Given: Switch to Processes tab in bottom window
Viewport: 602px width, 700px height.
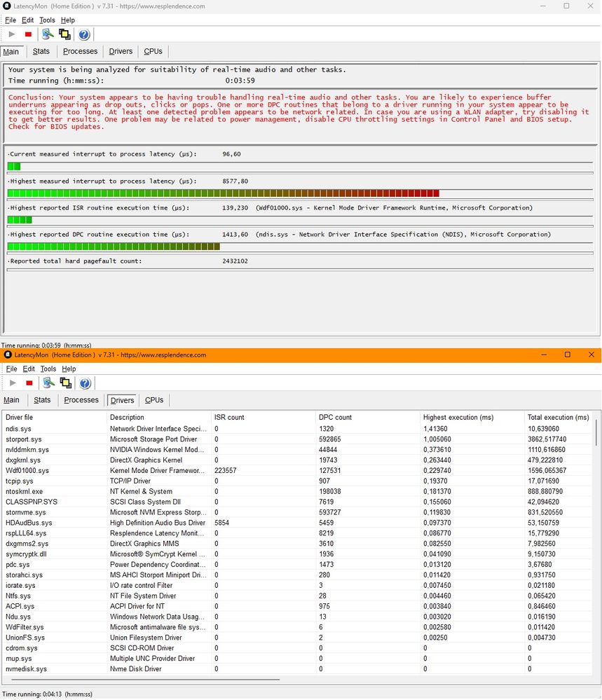Looking at the screenshot, I should (x=81, y=400).
